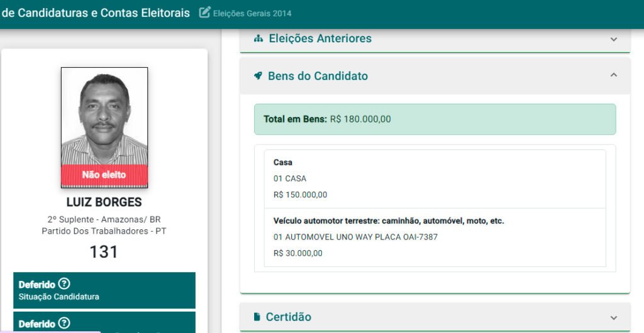Click the Deferido Situação Candidatura box
644x333 pixels.
pyautogui.click(x=104, y=290)
